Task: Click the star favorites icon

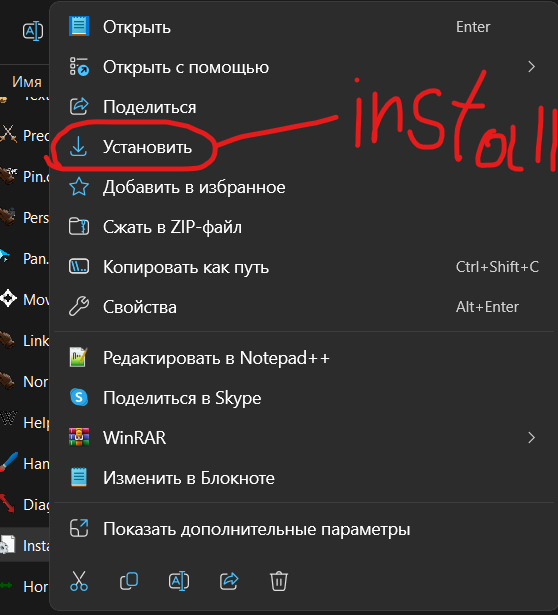Action: [x=79, y=187]
